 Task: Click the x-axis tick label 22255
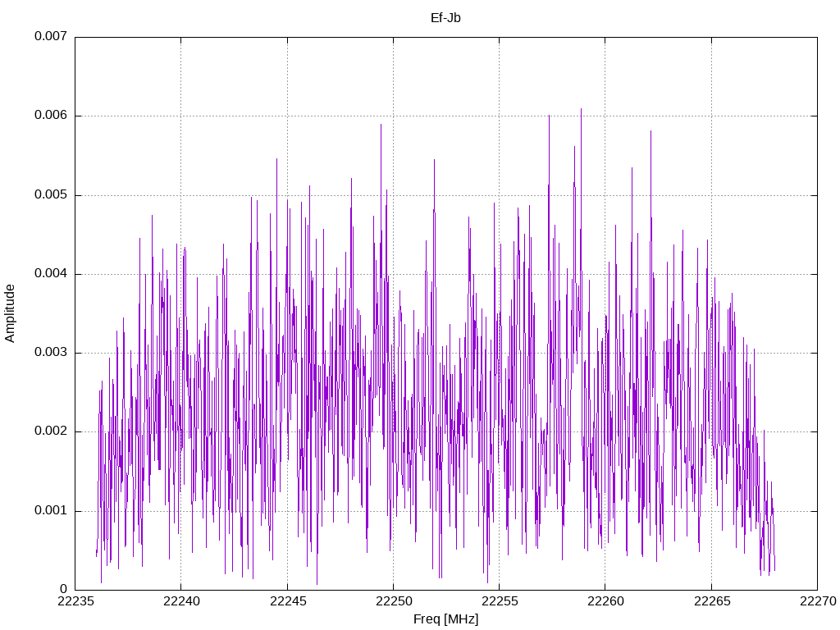(500, 601)
